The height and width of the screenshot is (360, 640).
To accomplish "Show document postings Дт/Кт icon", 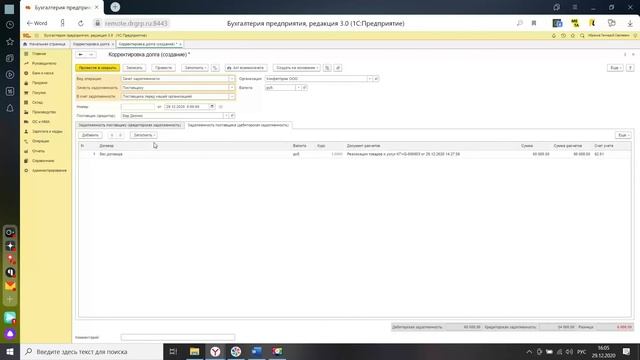I will tap(215, 68).
